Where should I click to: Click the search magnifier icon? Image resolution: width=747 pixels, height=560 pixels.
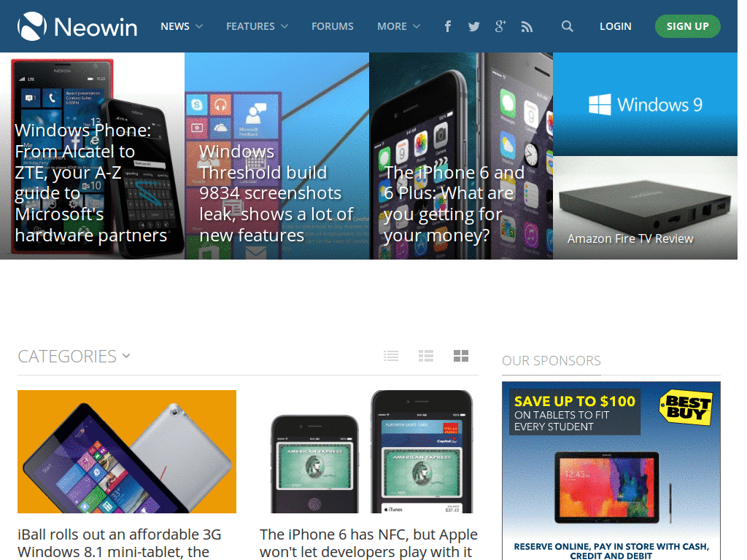click(x=567, y=26)
